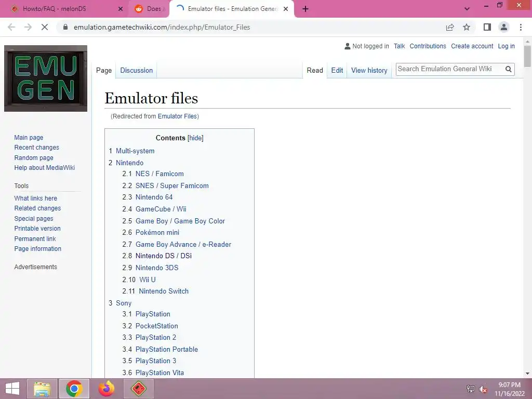532x399 pixels.
Task: Open Related changes
Action: pos(37,208)
